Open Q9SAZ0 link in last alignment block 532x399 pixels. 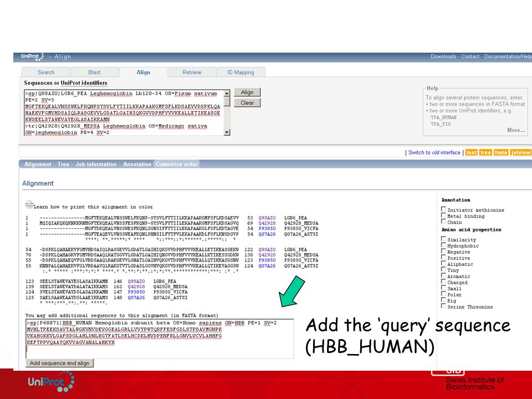pyautogui.click(x=136, y=282)
